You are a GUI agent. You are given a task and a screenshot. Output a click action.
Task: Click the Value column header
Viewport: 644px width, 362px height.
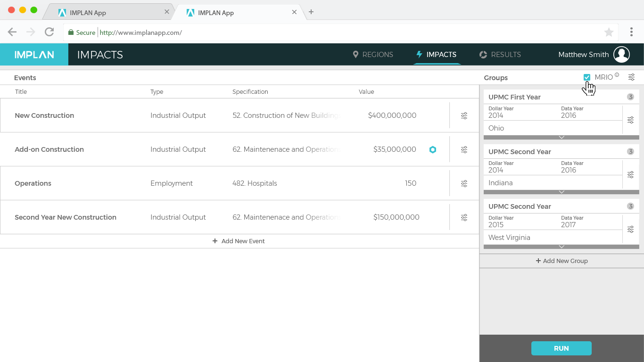(366, 92)
